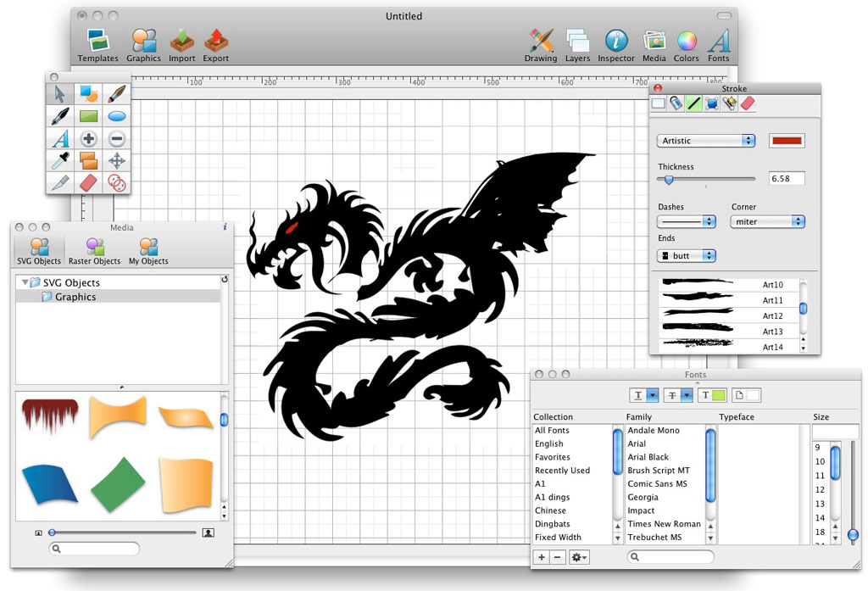Screen dimensions: 868x591
Task: Click the green diamond shape thumbnail
Action: click(x=117, y=485)
